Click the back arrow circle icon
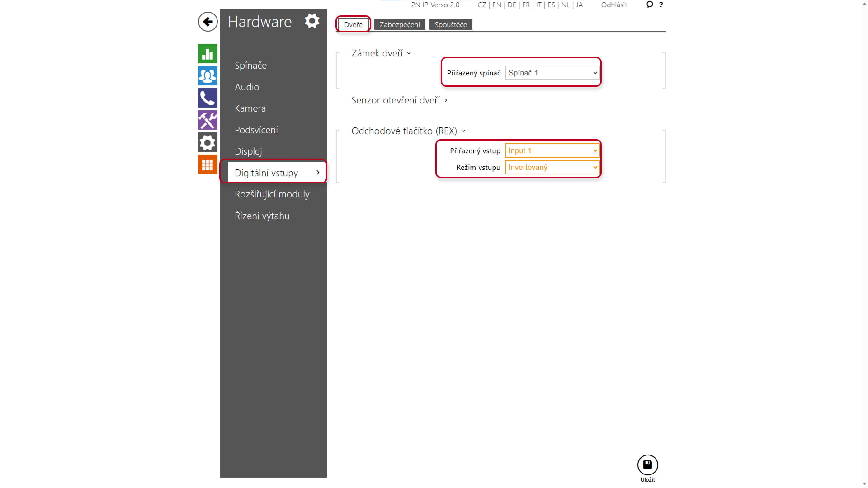Image resolution: width=868 pixels, height=488 pixels. (208, 22)
